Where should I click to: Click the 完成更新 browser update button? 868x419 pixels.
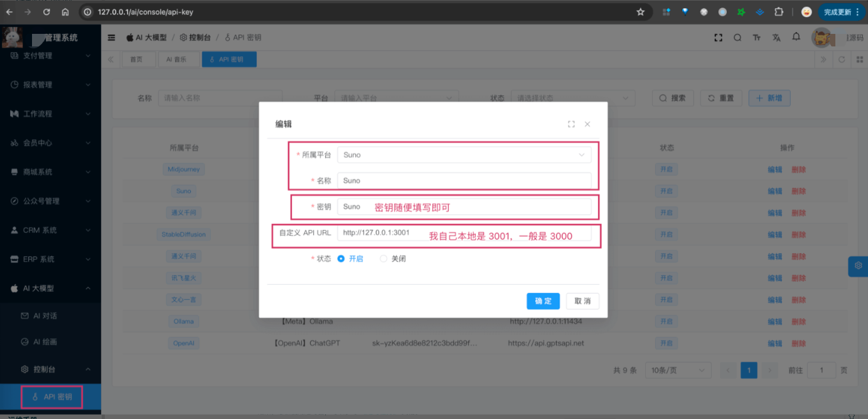tap(842, 12)
